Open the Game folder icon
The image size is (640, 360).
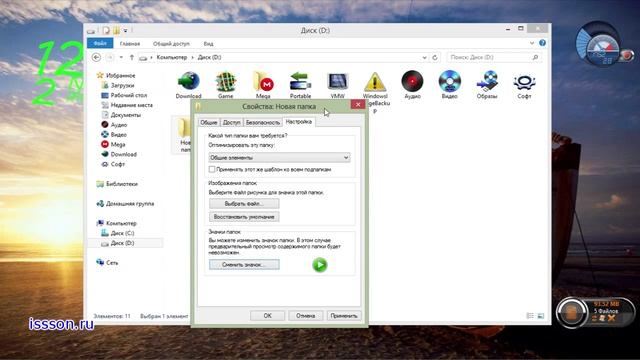point(226,81)
